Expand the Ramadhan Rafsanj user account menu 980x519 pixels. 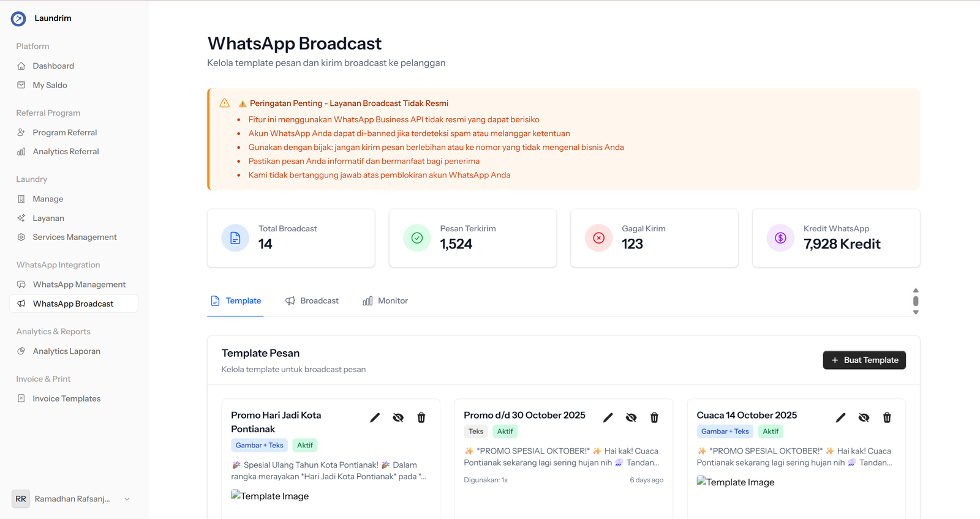[127, 499]
